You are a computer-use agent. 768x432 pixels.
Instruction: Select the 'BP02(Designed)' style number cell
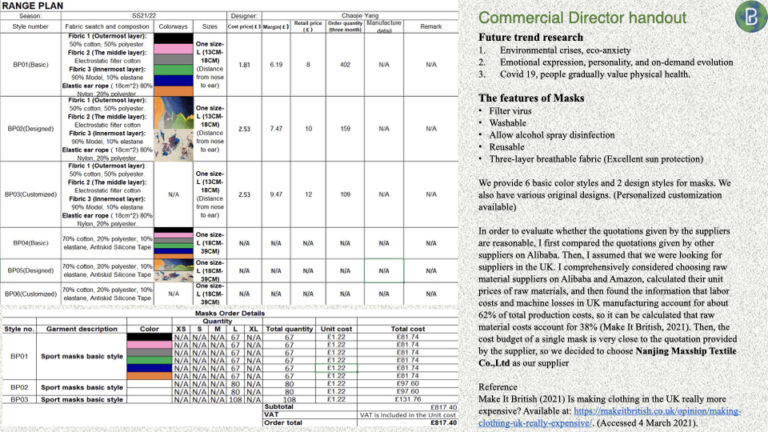[30, 129]
